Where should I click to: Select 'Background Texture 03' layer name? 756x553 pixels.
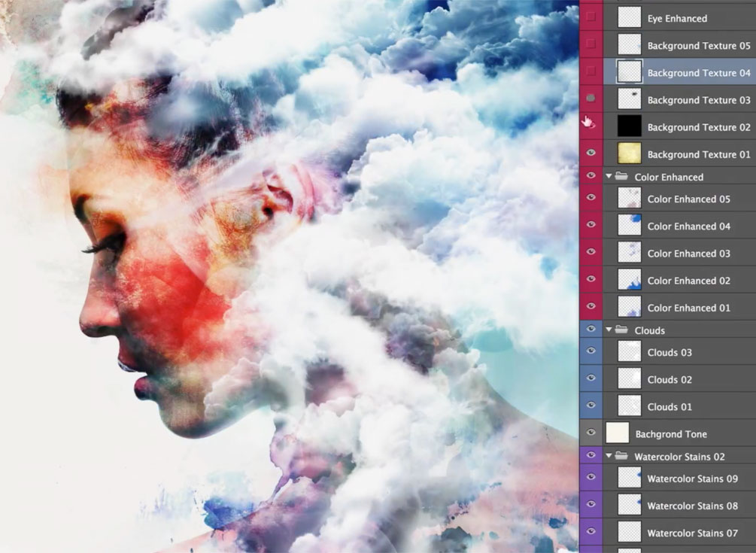click(x=699, y=100)
